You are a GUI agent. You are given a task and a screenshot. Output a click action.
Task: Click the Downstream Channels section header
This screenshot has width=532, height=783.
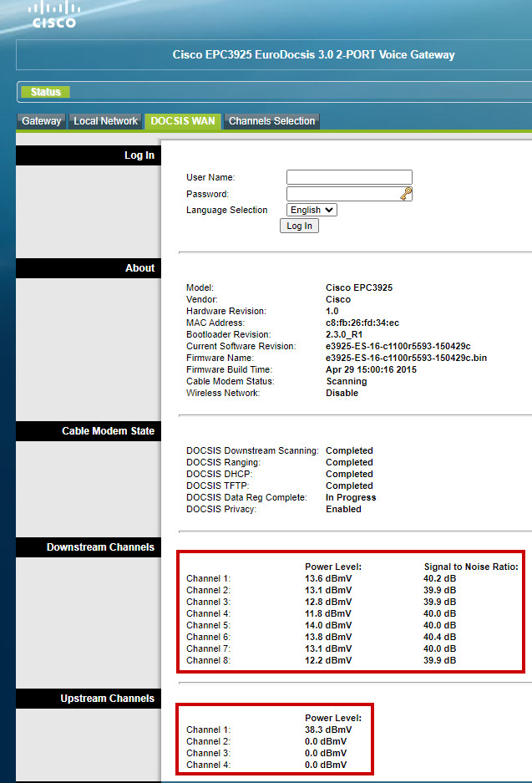[x=88, y=547]
